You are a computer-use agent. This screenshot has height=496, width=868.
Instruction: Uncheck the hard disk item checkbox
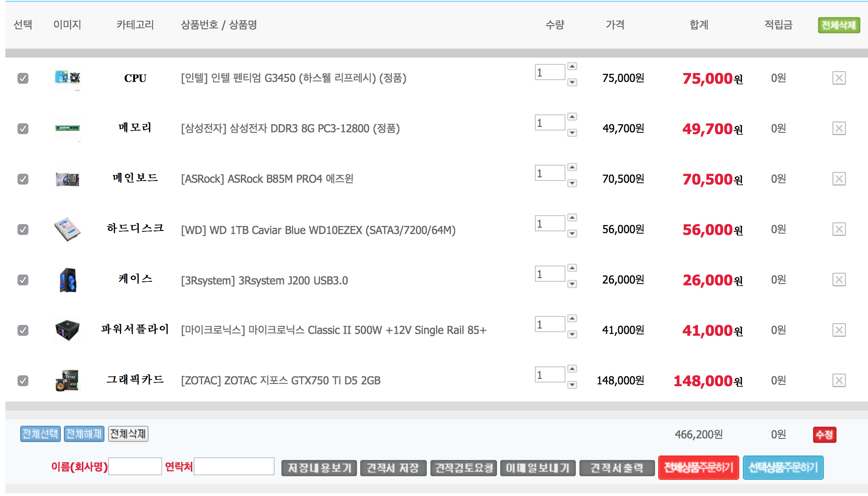coord(23,230)
